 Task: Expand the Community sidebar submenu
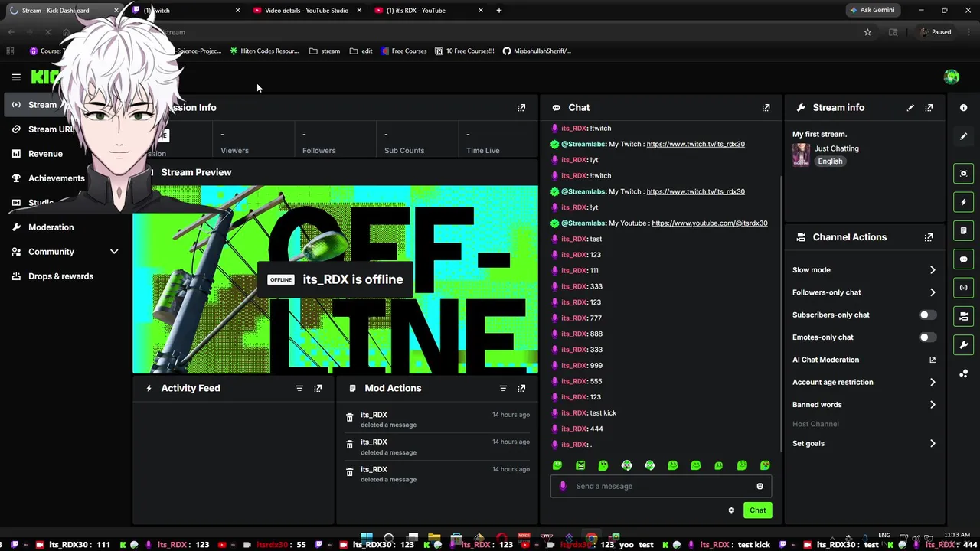[x=114, y=252]
